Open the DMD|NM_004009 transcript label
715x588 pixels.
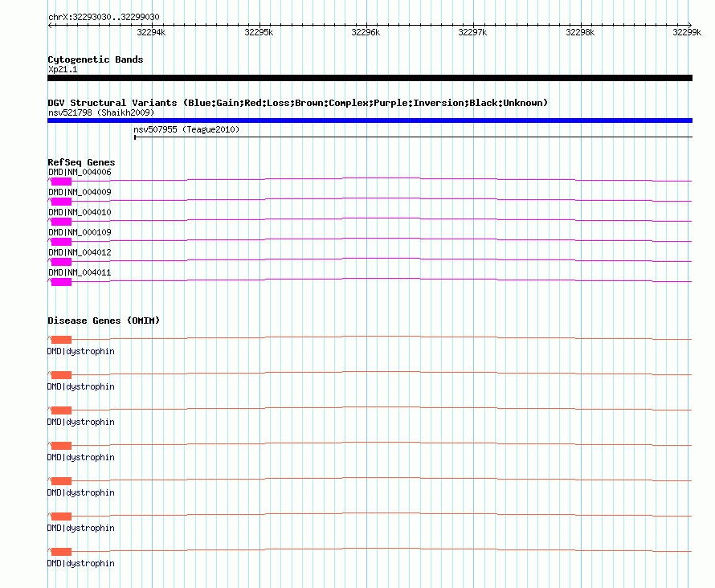click(x=80, y=192)
